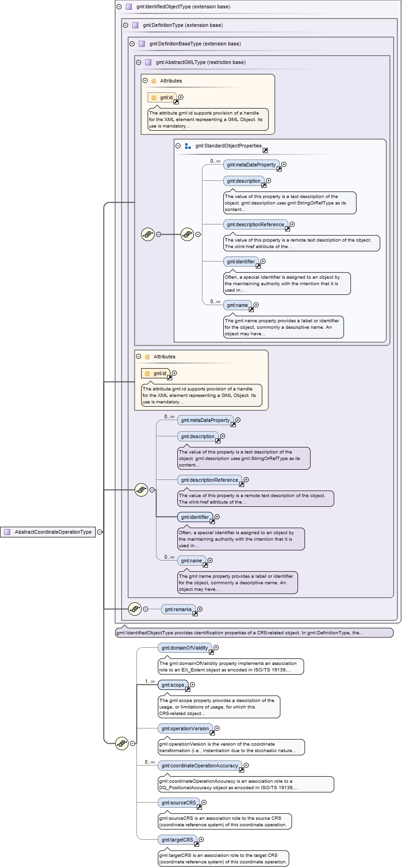Expand gml:coordinateOperationAccuracy using its plus button
The image size is (402, 868).
[x=246, y=766]
